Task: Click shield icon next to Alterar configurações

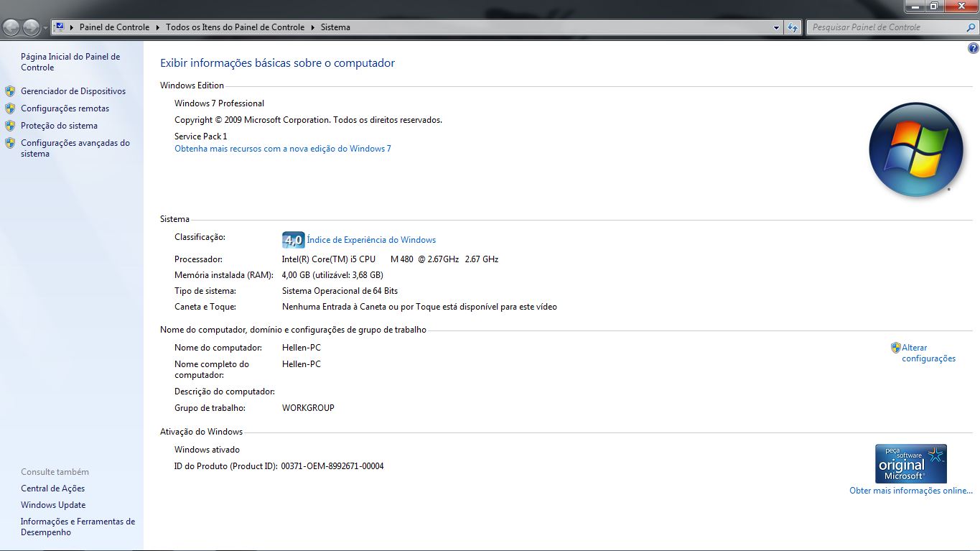Action: coord(895,348)
